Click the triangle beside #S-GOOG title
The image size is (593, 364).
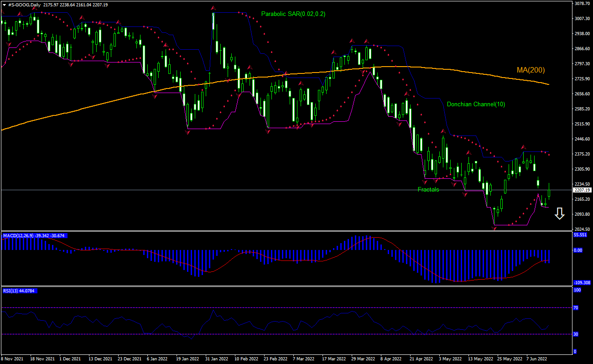(x=4, y=4)
